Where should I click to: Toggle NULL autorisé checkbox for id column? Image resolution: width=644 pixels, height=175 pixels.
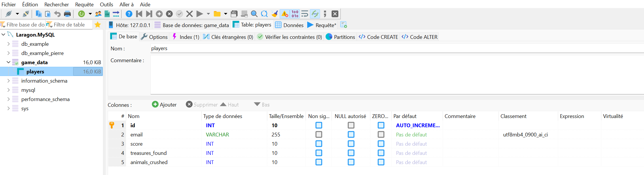tap(351, 125)
